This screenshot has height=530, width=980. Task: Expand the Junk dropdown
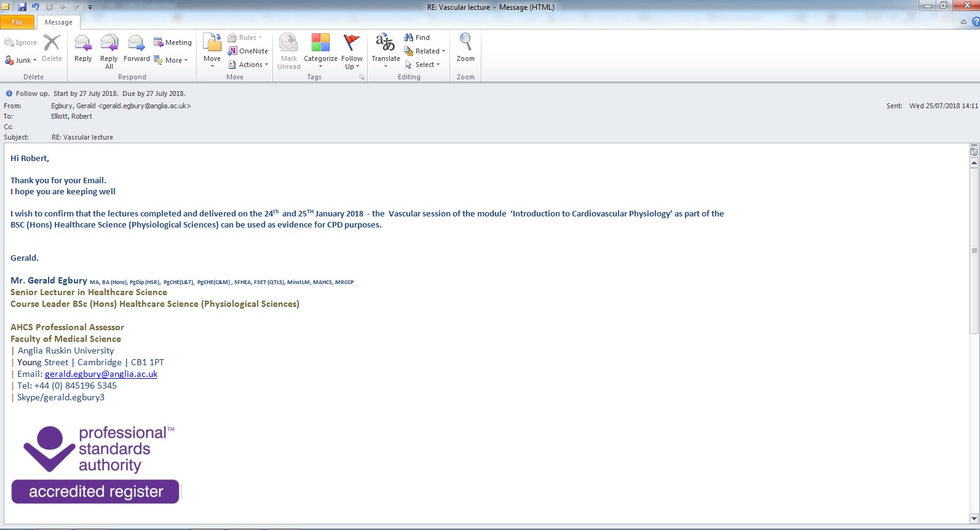tap(22, 60)
